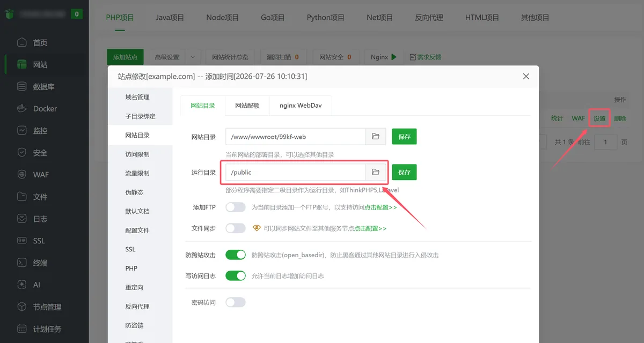Open 默认文档 in the dialog menu

point(137,211)
